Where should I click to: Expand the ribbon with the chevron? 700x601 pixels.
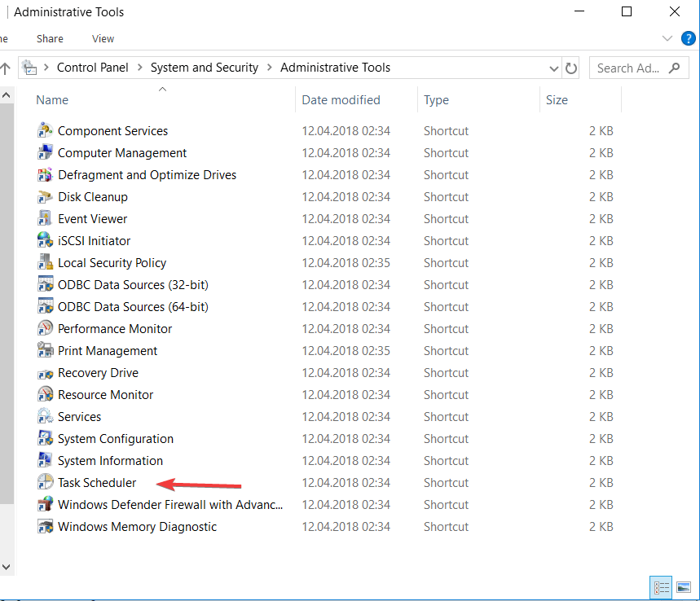pos(667,38)
